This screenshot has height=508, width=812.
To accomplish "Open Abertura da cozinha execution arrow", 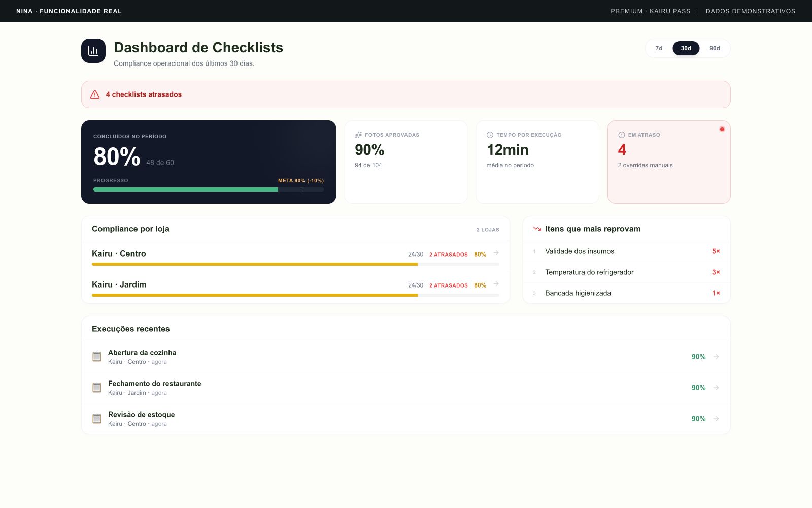I will pyautogui.click(x=716, y=357).
